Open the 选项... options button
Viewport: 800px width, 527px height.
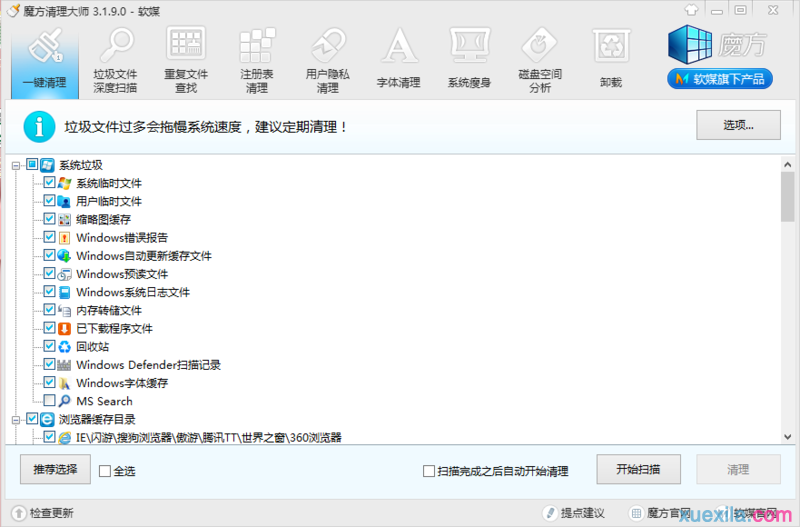click(738, 125)
